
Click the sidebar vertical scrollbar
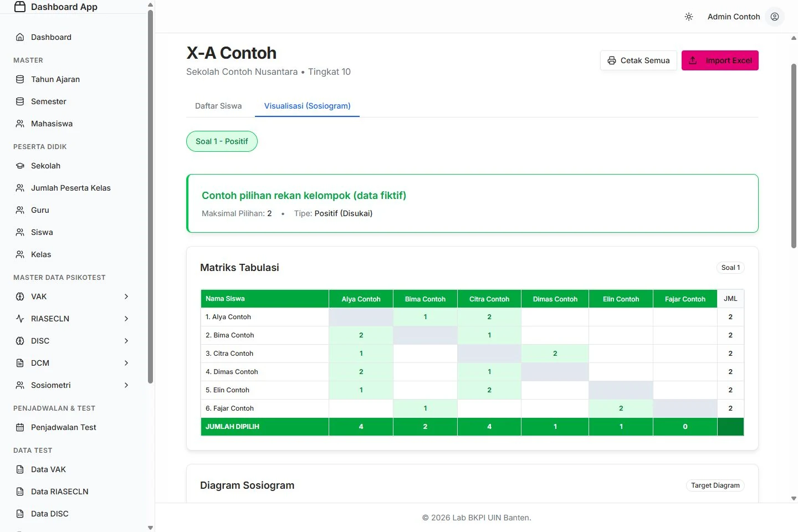[x=150, y=197]
